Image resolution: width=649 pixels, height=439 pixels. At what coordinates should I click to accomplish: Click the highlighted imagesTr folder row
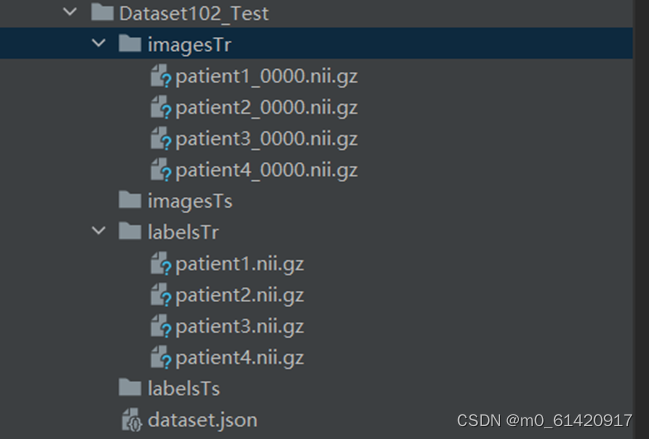point(316,43)
